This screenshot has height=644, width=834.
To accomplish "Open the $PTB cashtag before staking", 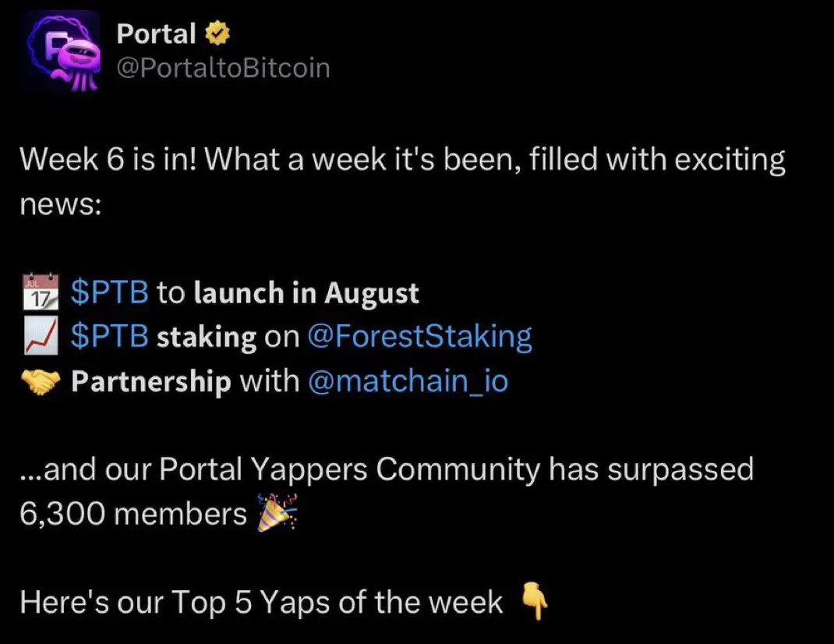I will point(110,336).
